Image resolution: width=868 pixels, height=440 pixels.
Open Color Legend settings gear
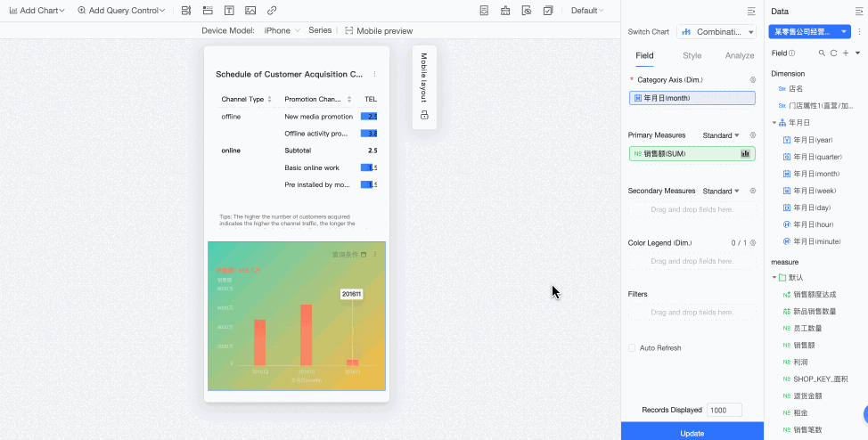point(752,243)
